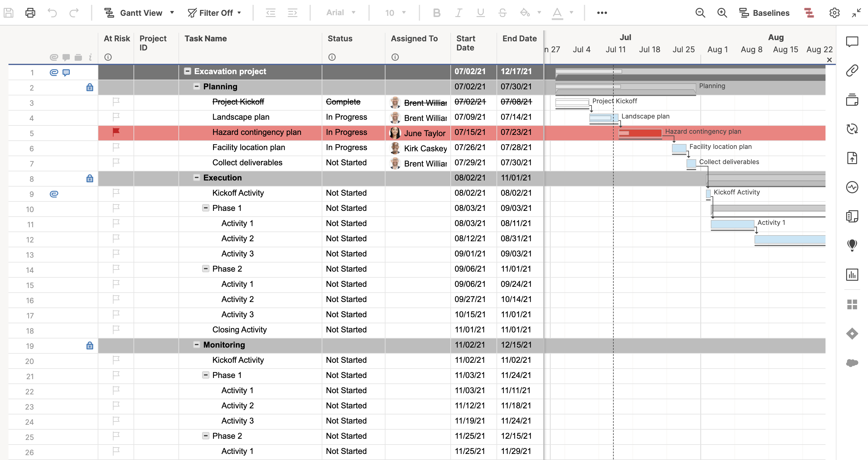Click the red Hazard contingency Gantt bar
The width and height of the screenshot is (868, 460).
click(644, 133)
